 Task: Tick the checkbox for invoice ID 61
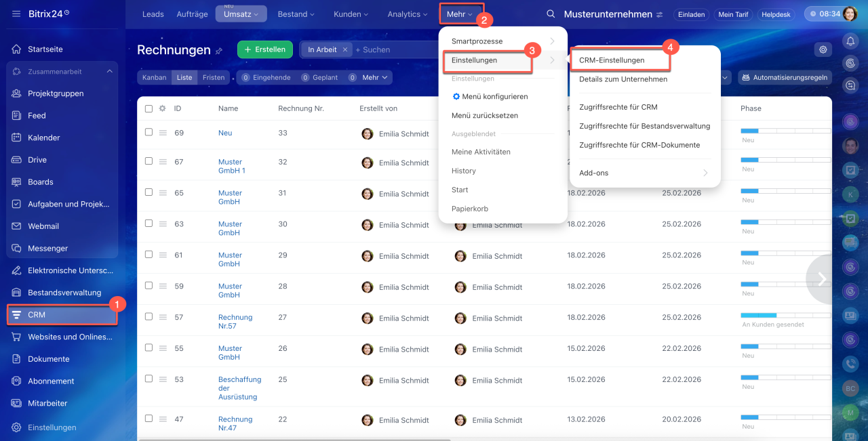(149, 255)
